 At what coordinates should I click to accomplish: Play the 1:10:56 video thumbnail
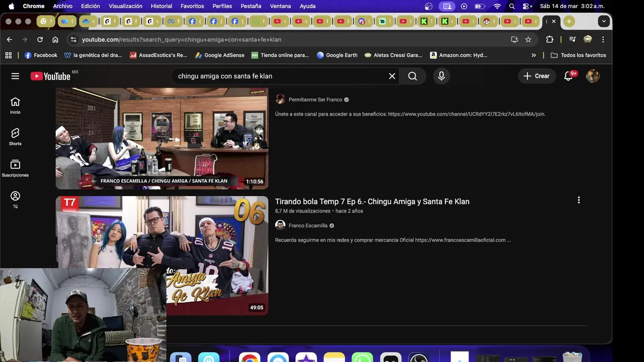click(x=162, y=138)
